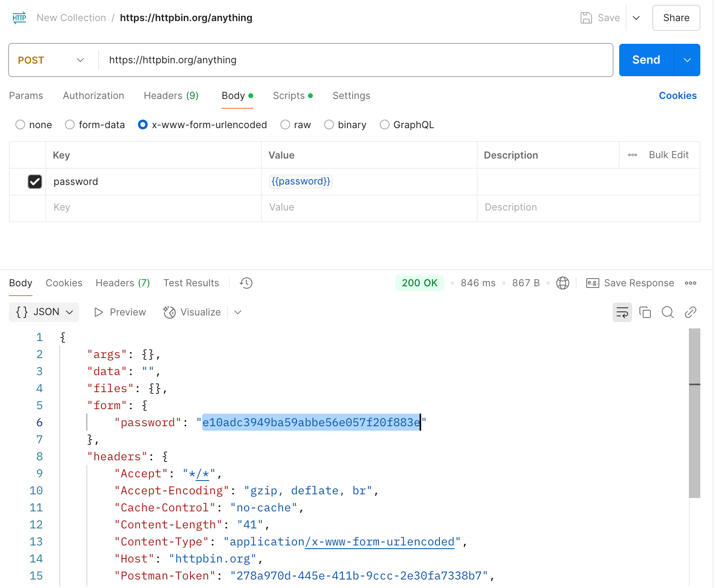Click the response history clock icon
The image size is (719, 588).
point(246,283)
